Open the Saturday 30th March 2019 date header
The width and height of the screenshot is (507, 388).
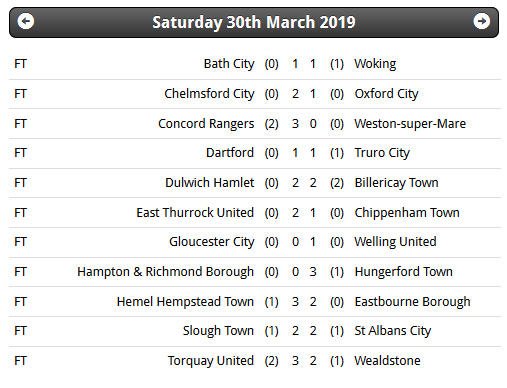click(x=254, y=22)
